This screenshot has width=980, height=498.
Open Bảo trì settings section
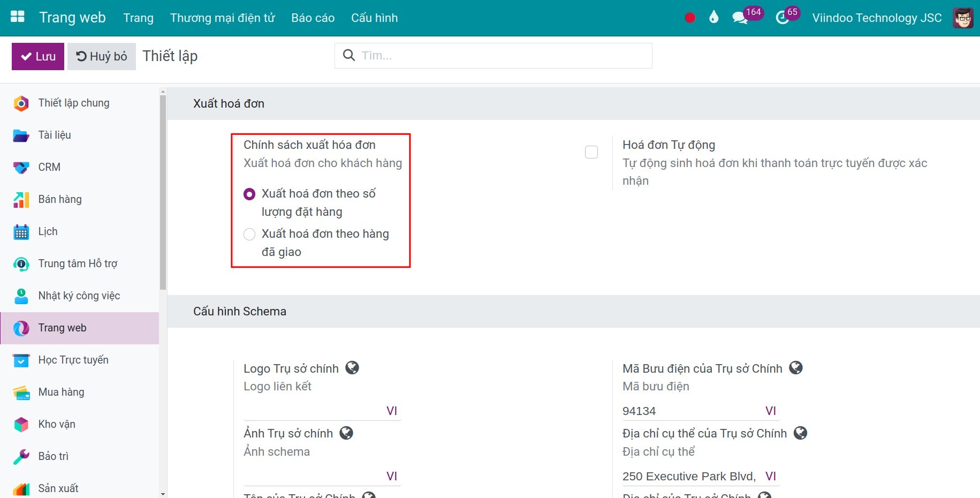coord(80,456)
